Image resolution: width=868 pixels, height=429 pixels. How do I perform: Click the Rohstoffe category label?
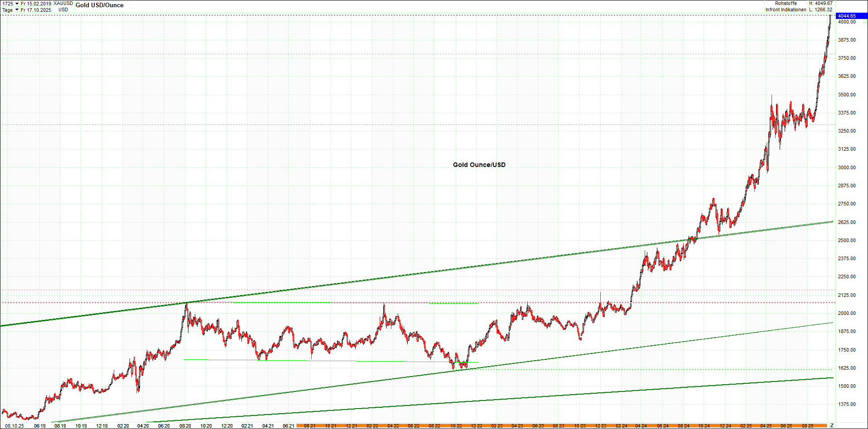tap(786, 4)
